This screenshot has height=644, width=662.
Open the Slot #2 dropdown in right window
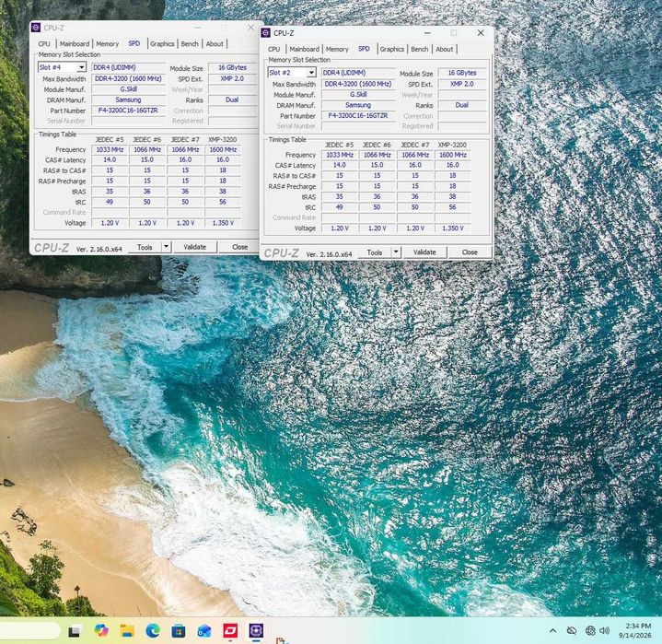point(311,73)
